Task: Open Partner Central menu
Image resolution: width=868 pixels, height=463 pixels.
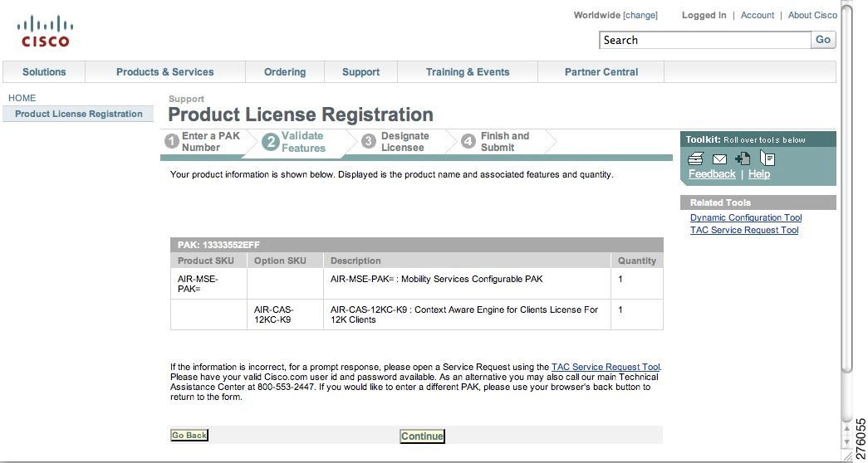Action: point(601,72)
